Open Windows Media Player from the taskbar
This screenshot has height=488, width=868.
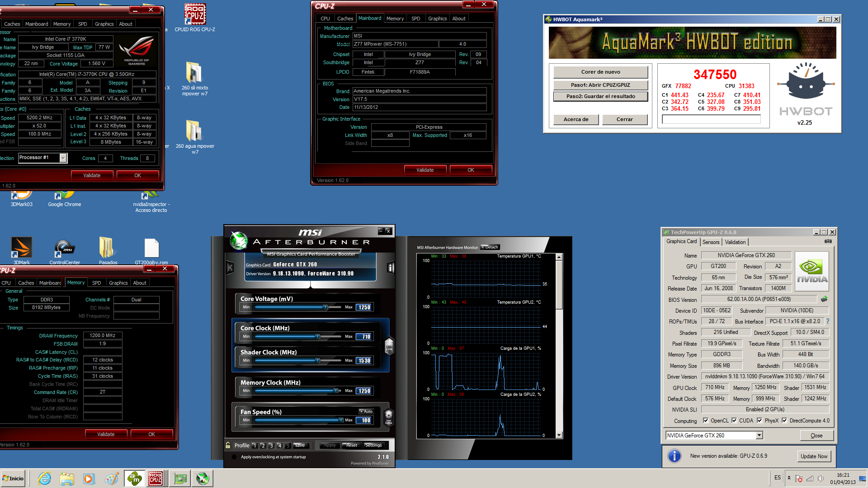(x=89, y=479)
